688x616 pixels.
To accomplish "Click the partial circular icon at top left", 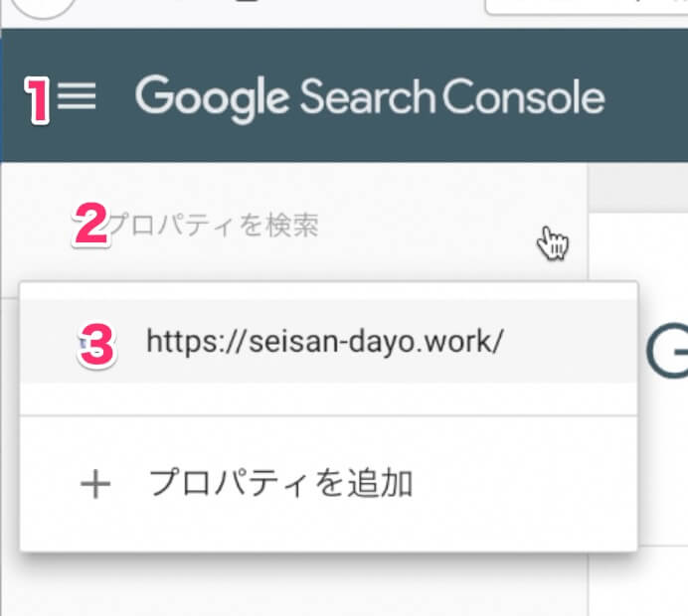I will (40, 8).
